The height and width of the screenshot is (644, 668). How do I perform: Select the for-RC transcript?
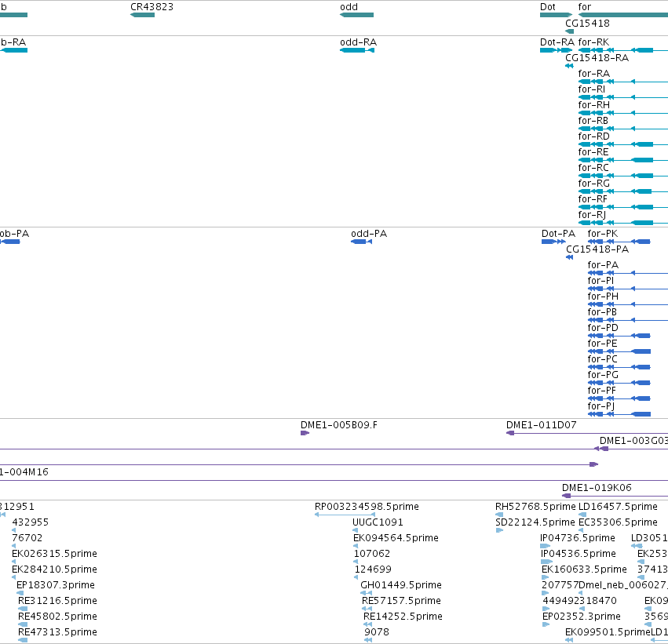[622, 176]
